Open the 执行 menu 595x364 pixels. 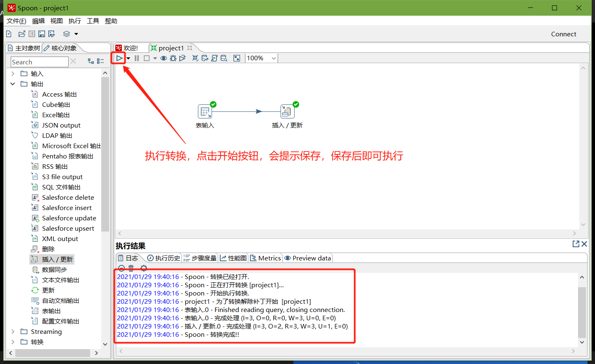(75, 21)
